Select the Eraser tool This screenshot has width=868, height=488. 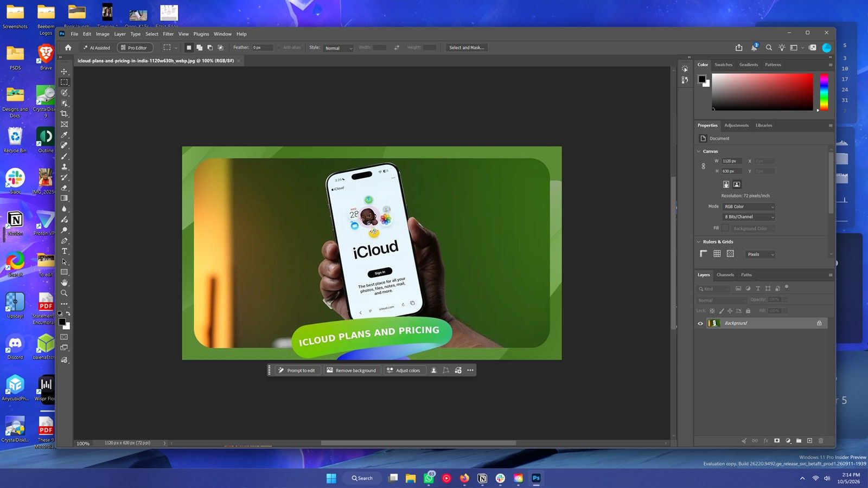coord(64,188)
